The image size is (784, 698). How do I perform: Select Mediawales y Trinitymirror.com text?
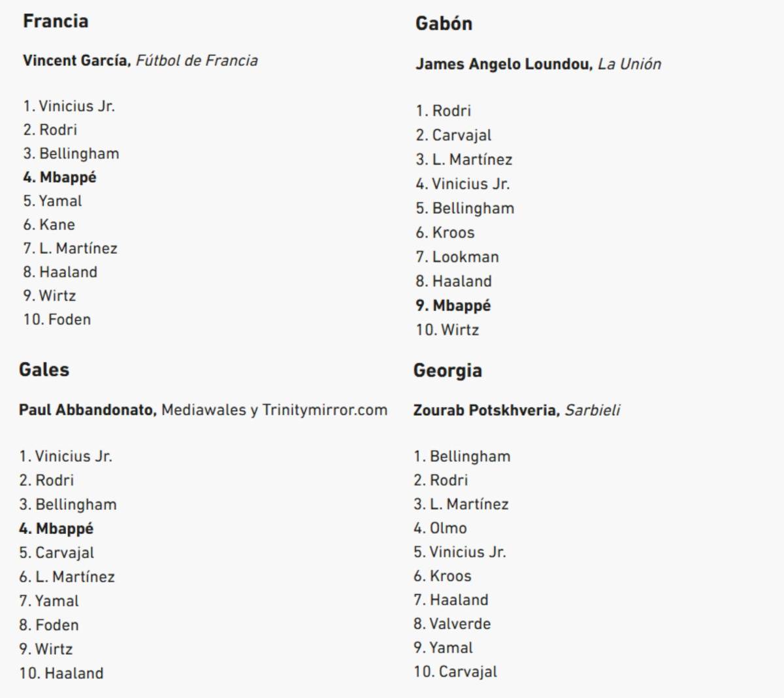(x=274, y=410)
